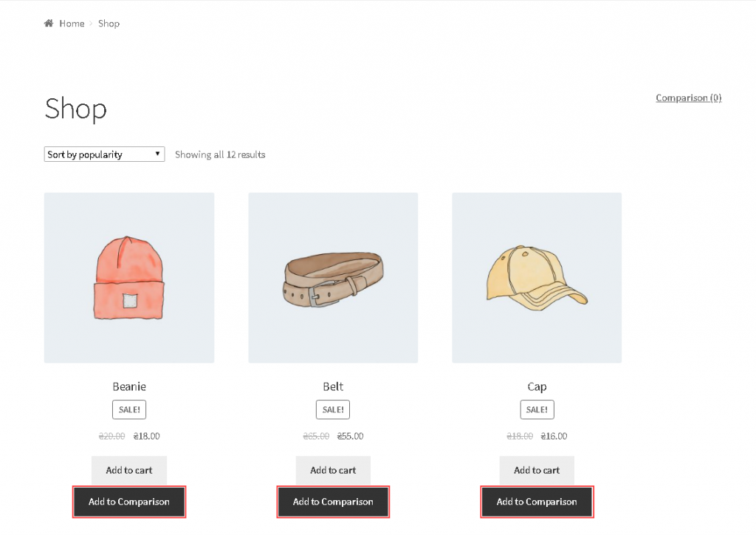This screenshot has height=535, width=756.
Task: Open the Cap product image
Action: tap(536, 277)
